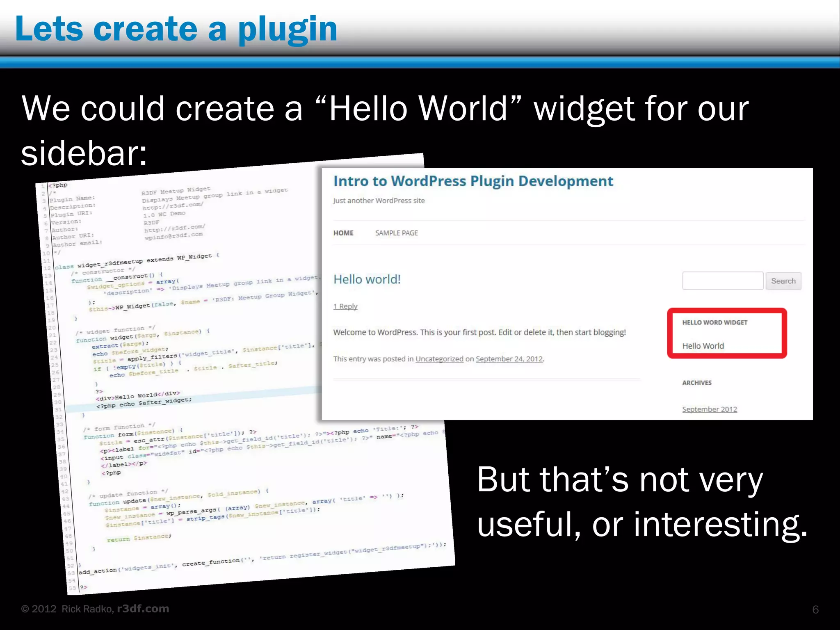Viewport: 840px width, 630px height.
Task: Click the Search button in the sidebar
Action: tap(783, 281)
